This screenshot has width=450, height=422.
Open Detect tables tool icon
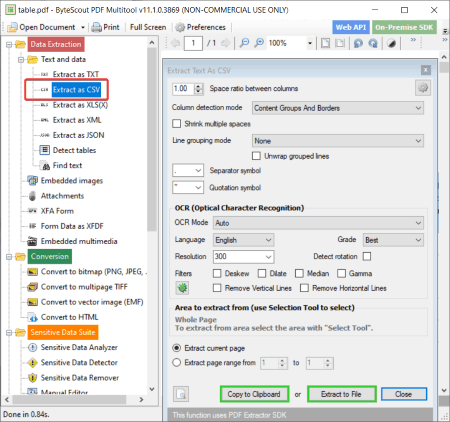(44, 150)
